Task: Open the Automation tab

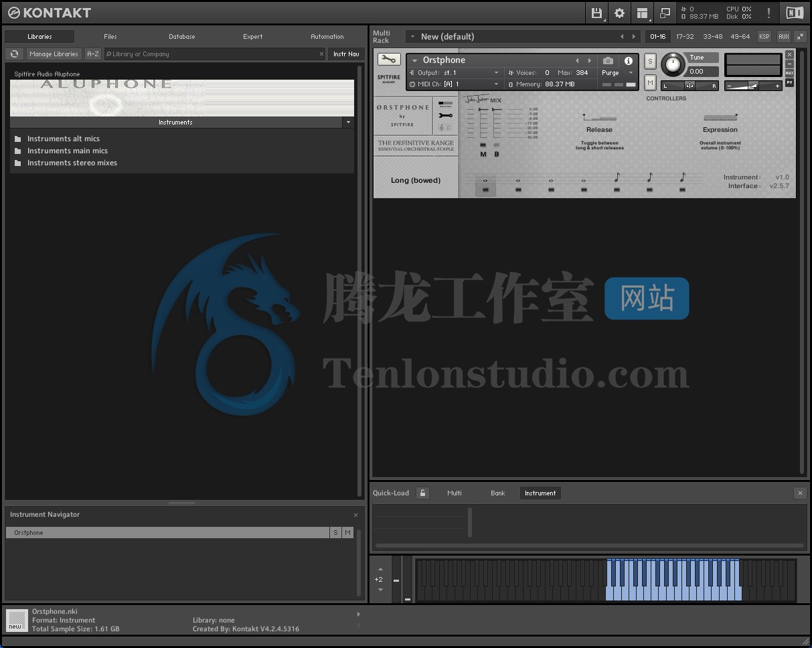Action: (x=327, y=37)
